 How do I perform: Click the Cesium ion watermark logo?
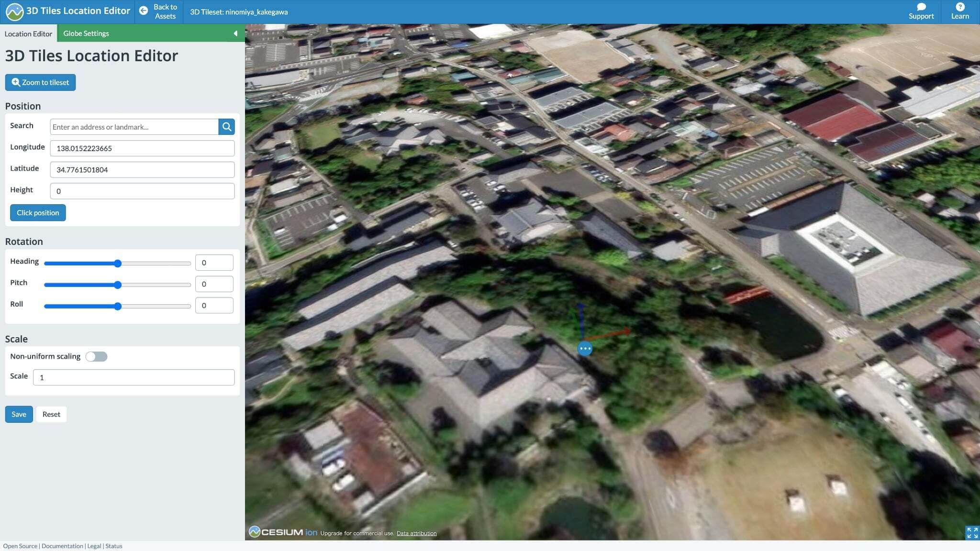tap(283, 532)
